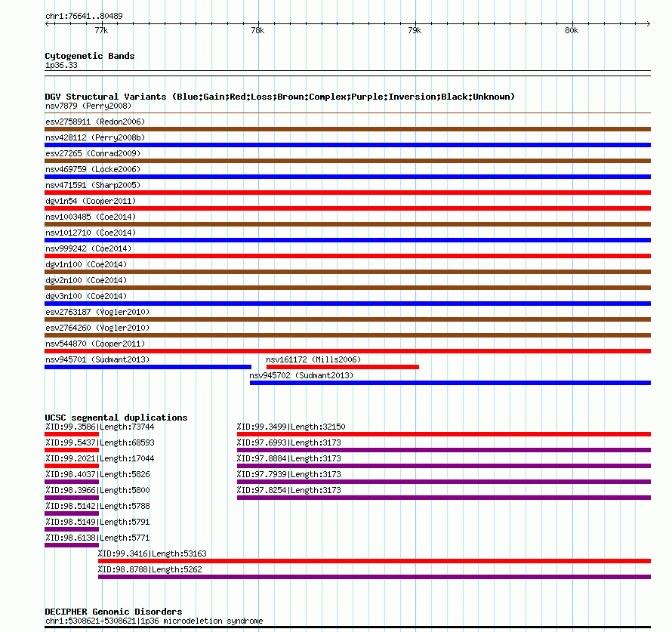Click the %ID:98.5142|Length:5788 duplication label

click(x=97, y=506)
